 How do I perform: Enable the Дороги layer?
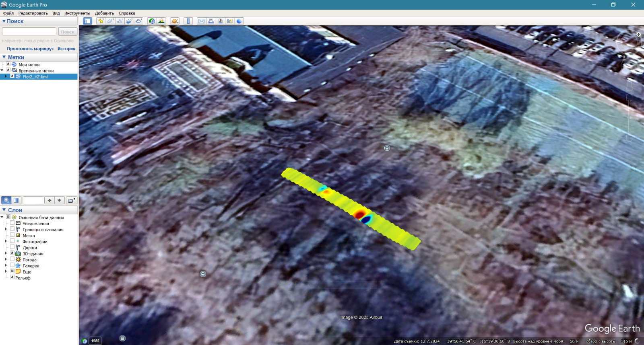(x=12, y=247)
